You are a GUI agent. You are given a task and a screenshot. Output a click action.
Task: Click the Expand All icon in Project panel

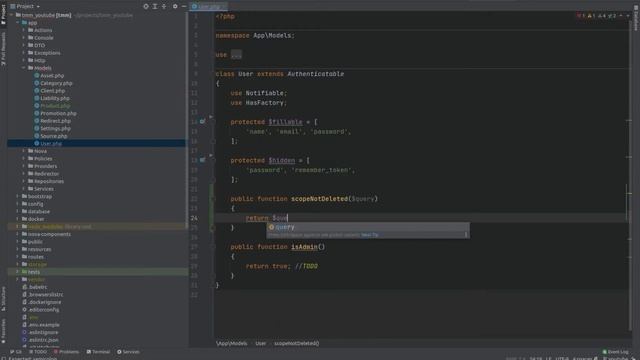click(155, 6)
